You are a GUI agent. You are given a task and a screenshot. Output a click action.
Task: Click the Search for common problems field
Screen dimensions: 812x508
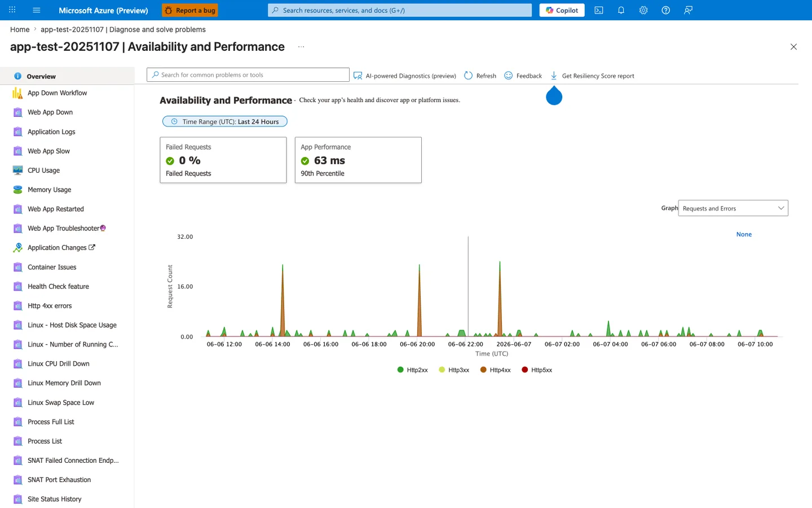tap(248, 75)
